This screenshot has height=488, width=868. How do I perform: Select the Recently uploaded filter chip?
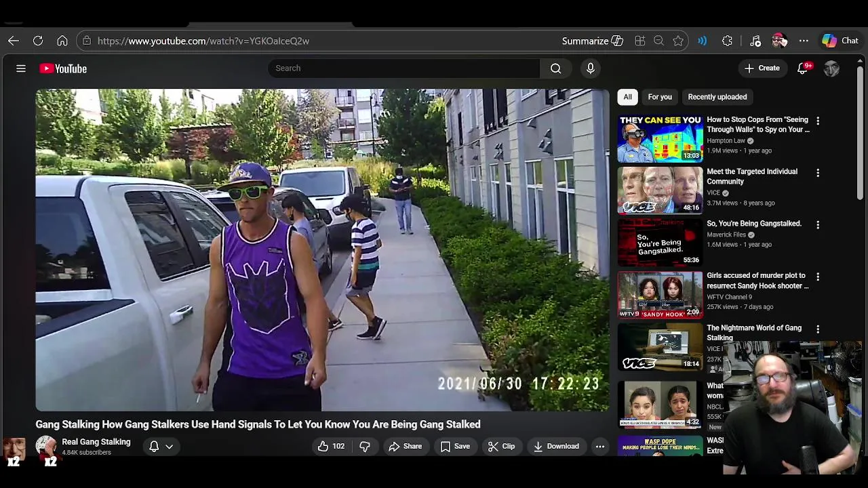click(x=717, y=97)
